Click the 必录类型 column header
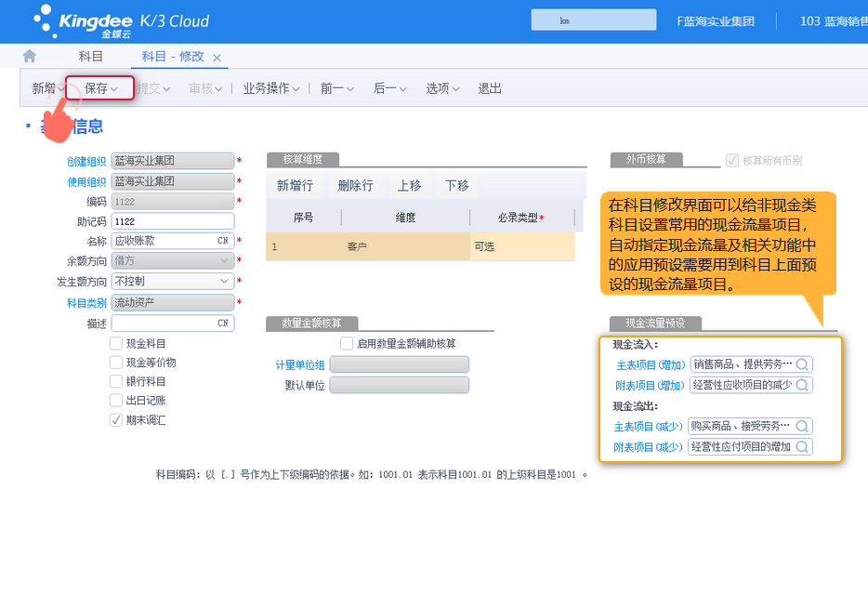The image size is (868, 595). point(521,218)
